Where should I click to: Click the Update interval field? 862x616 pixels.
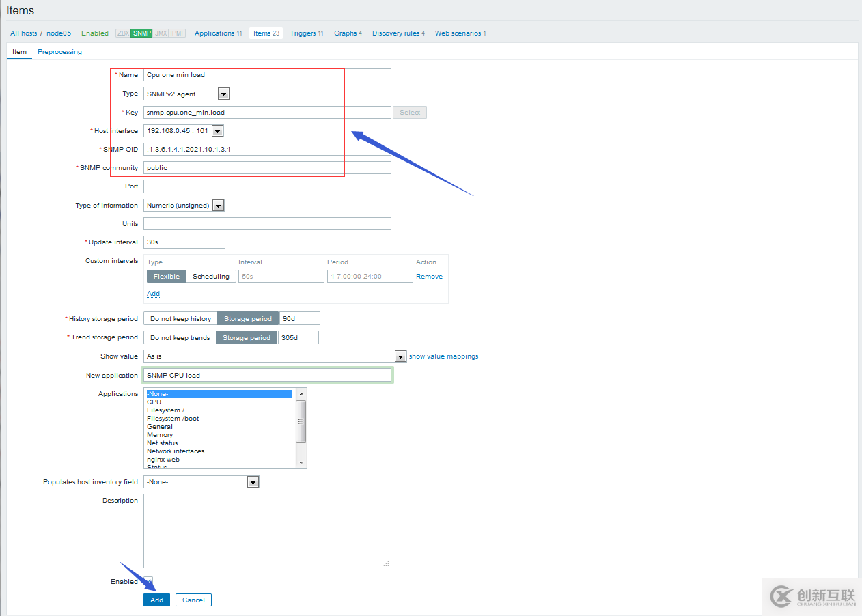click(x=184, y=242)
